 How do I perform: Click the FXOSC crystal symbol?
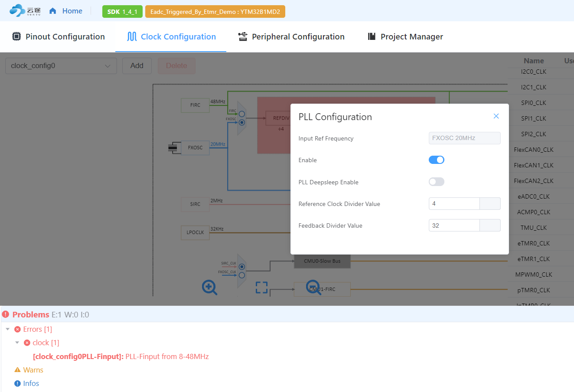point(173,148)
